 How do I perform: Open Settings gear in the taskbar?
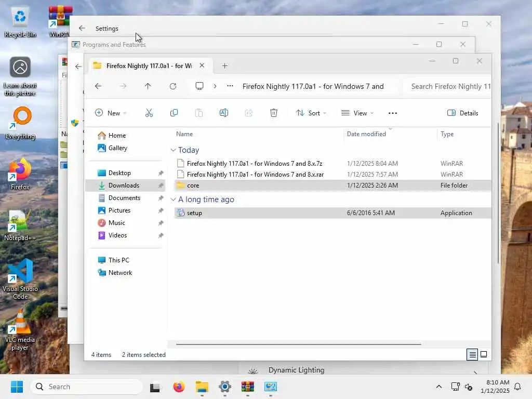click(x=224, y=387)
